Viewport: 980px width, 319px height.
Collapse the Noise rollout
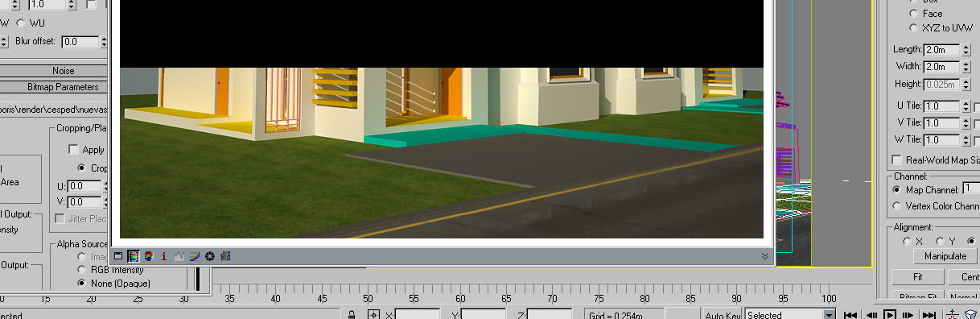click(x=62, y=71)
